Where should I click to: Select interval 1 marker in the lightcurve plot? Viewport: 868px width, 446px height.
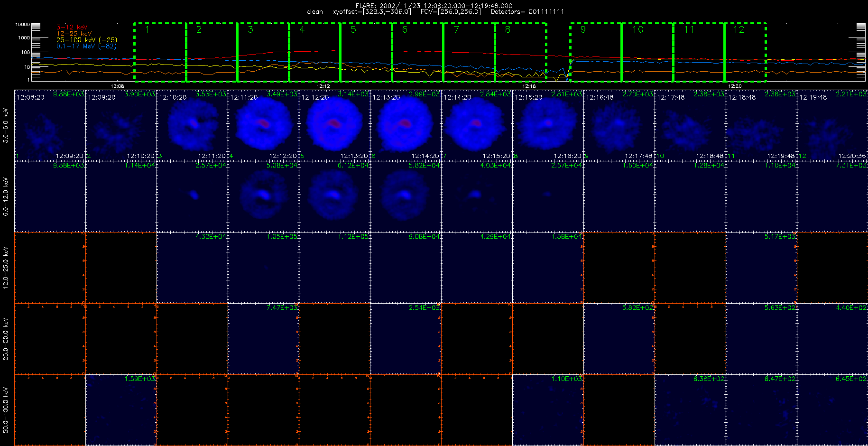(148, 30)
